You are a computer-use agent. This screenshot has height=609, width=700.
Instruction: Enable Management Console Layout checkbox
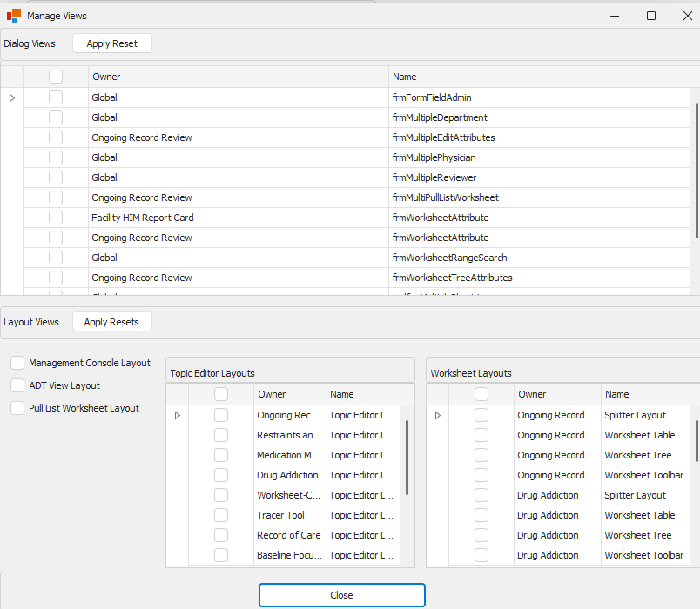click(x=17, y=363)
